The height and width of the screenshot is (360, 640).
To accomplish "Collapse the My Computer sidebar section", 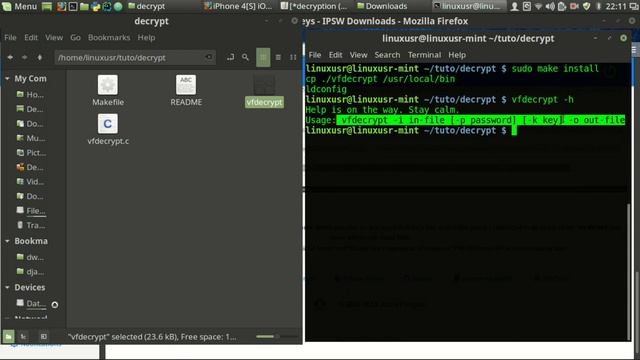I will (7, 78).
